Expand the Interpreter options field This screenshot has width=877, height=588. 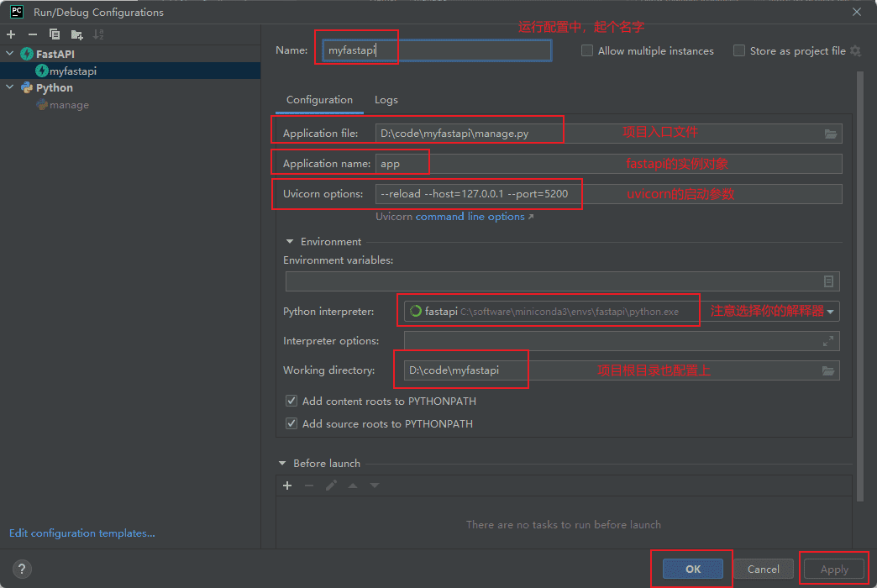[828, 341]
